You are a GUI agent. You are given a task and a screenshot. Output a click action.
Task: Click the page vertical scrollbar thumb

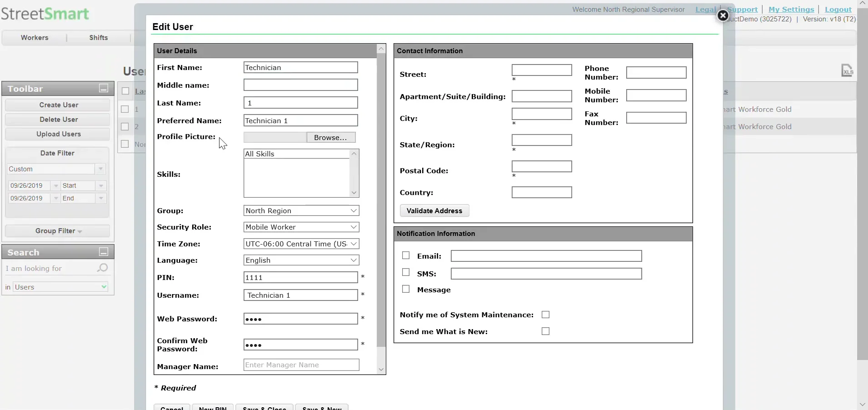click(x=862, y=184)
